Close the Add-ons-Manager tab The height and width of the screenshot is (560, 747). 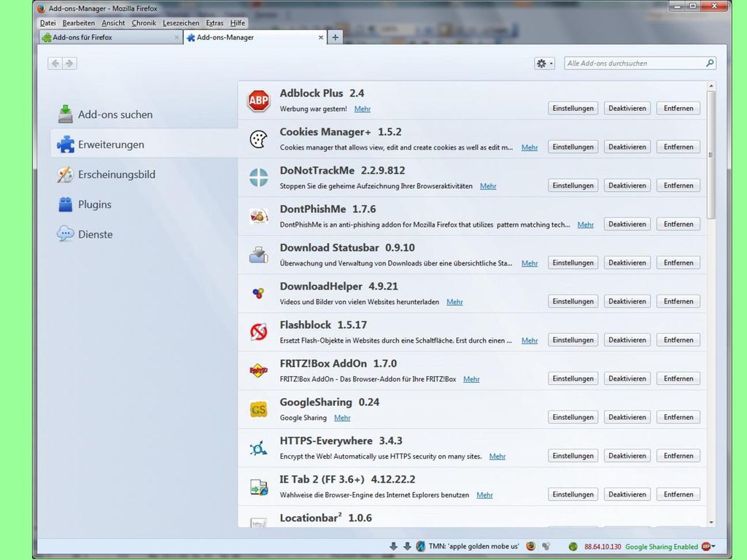tap(321, 37)
